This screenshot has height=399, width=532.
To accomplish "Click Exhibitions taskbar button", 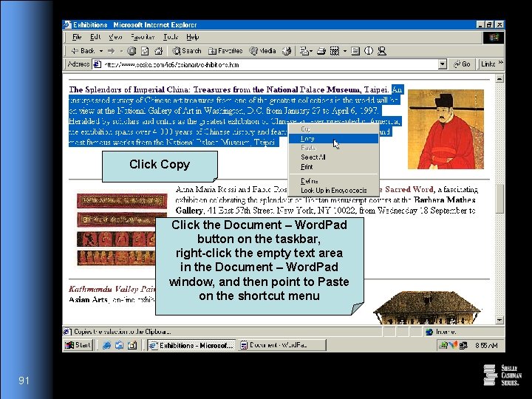I will coord(191,345).
